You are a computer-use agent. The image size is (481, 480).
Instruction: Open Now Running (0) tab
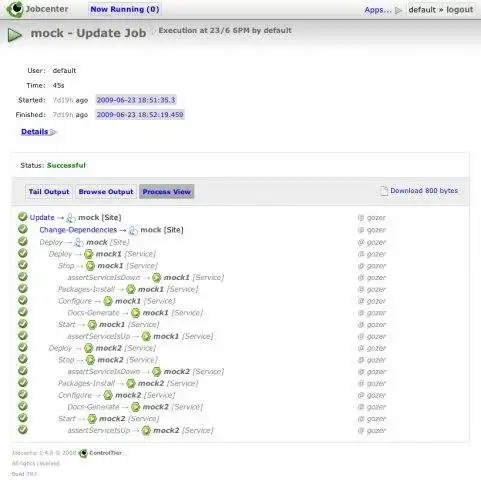125,9
